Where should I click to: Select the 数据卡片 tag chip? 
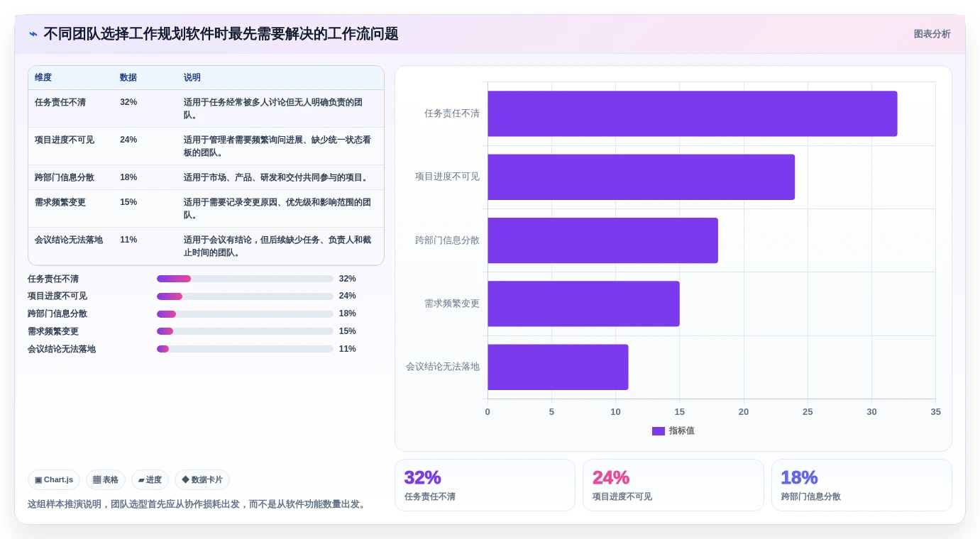(202, 480)
